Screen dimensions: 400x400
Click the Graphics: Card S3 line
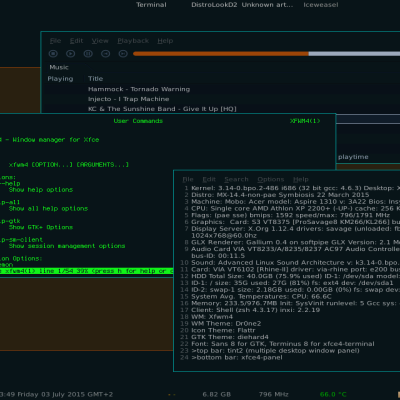pyautogui.click(x=295, y=222)
